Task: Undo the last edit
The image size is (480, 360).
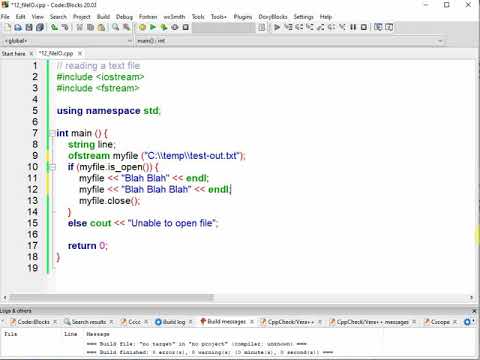Action: [54, 27]
